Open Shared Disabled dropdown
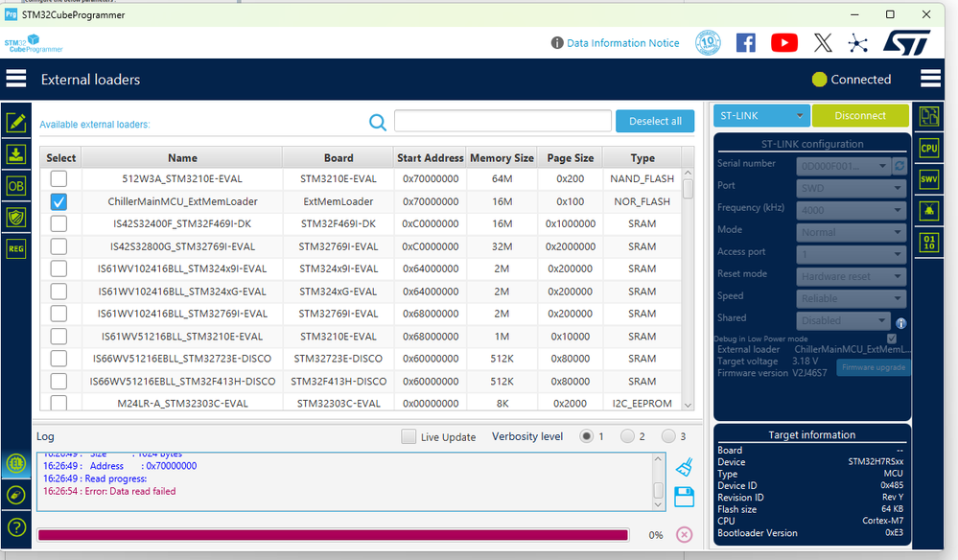Image resolution: width=958 pixels, height=560 pixels. point(843,320)
